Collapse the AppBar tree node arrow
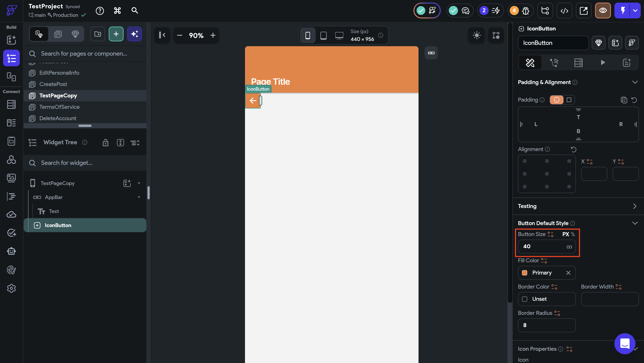The width and height of the screenshot is (644, 363). [x=139, y=197]
